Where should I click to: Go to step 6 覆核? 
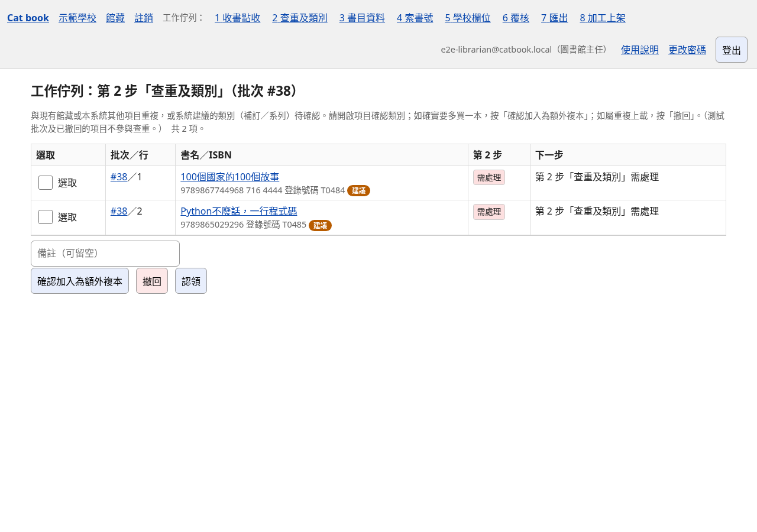pyautogui.click(x=516, y=18)
